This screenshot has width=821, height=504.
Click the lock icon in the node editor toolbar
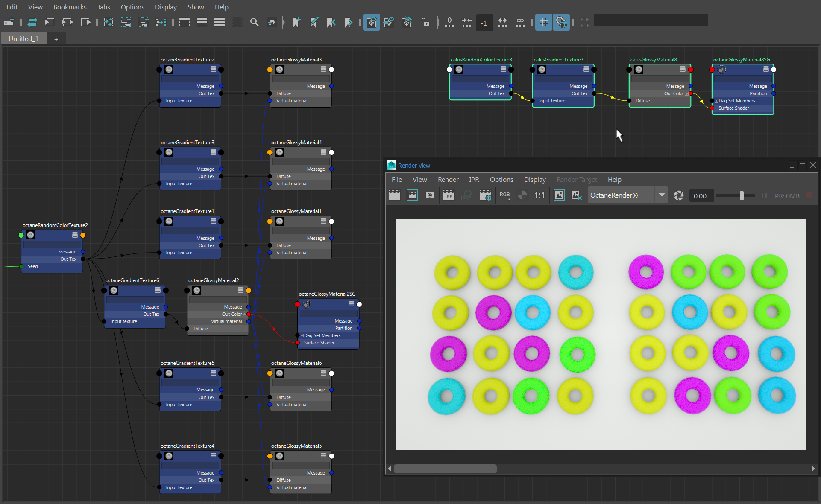pyautogui.click(x=425, y=22)
